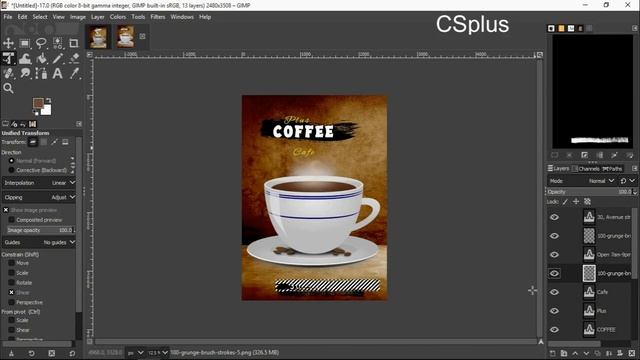Select the Crop tool
Viewport: 640px width, 360px height.
(x=74, y=43)
